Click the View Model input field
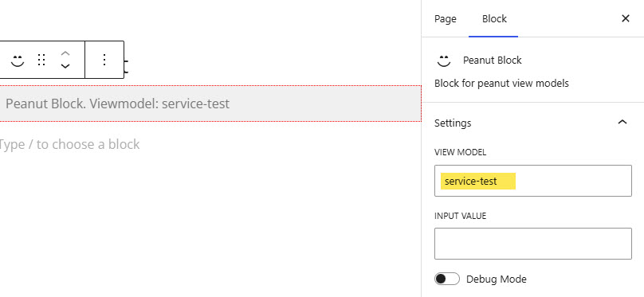The width and height of the screenshot is (644, 297). click(x=532, y=181)
